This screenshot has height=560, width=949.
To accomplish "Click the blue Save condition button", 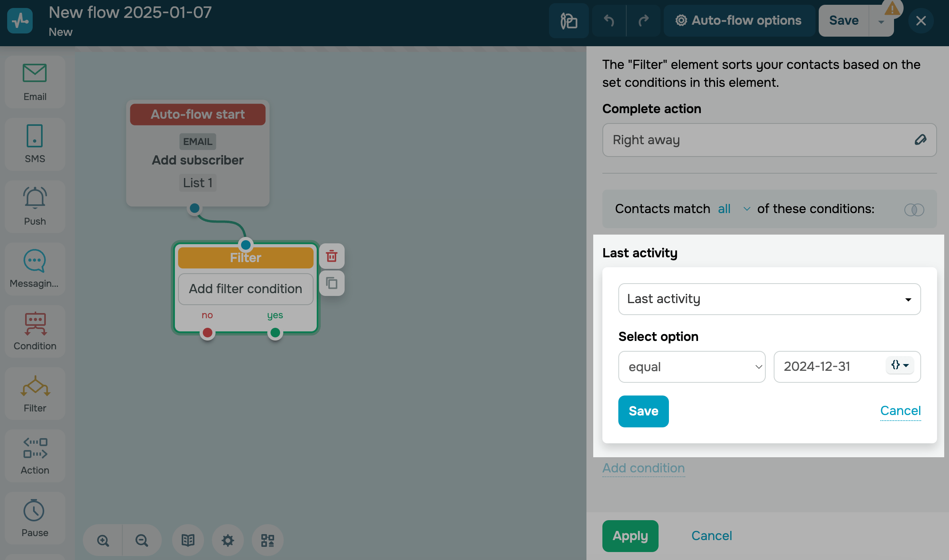I will [643, 411].
